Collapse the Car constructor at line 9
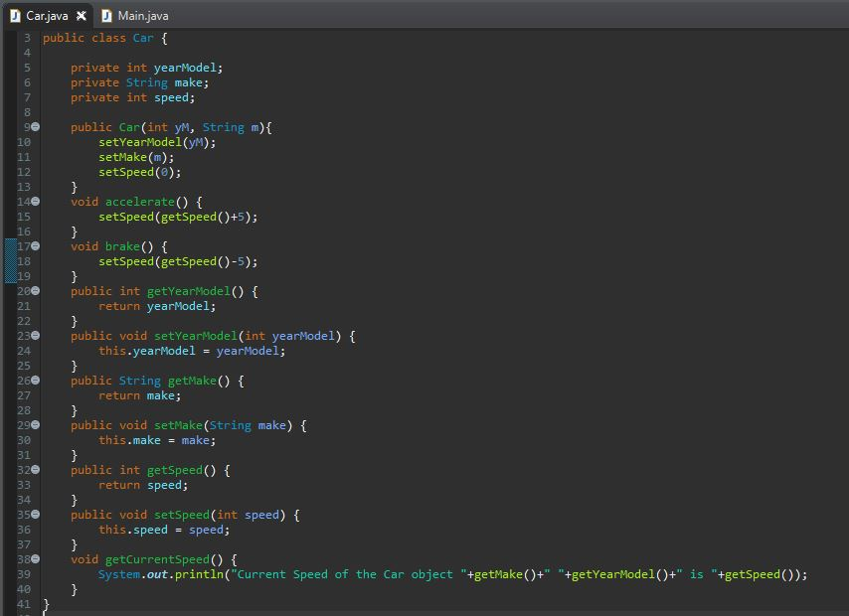Screen dimensions: 849x616 point(35,126)
